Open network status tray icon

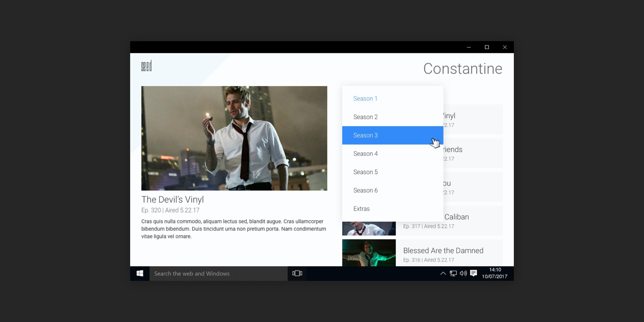pyautogui.click(x=453, y=273)
